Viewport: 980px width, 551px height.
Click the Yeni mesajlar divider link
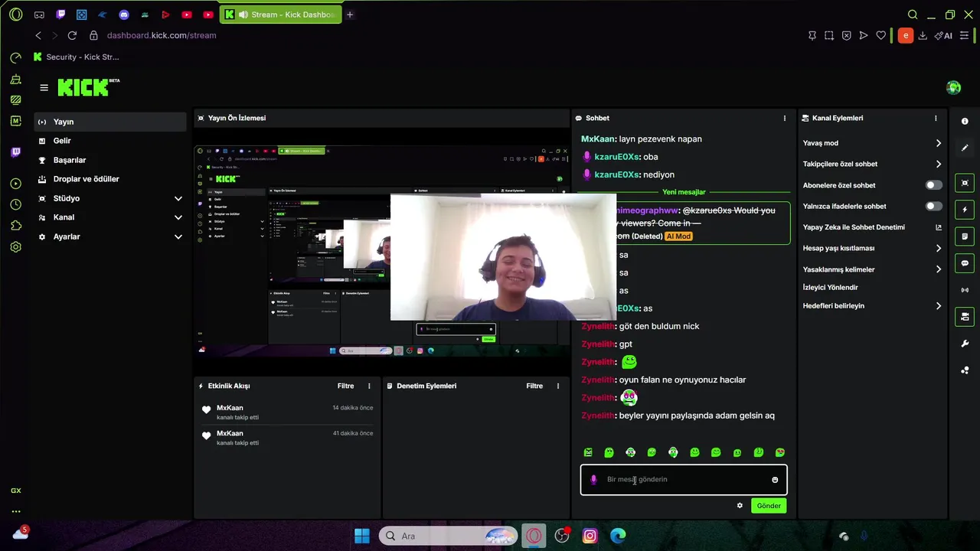point(684,192)
